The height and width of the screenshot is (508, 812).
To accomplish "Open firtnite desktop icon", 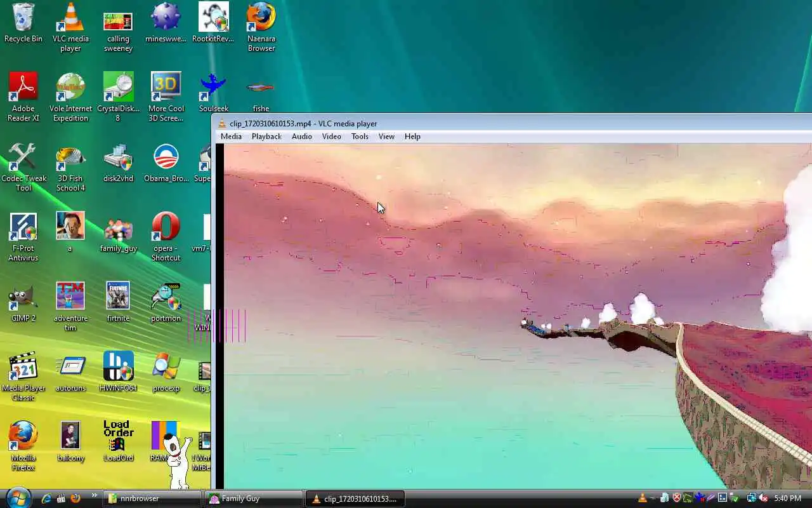I will point(118,303).
